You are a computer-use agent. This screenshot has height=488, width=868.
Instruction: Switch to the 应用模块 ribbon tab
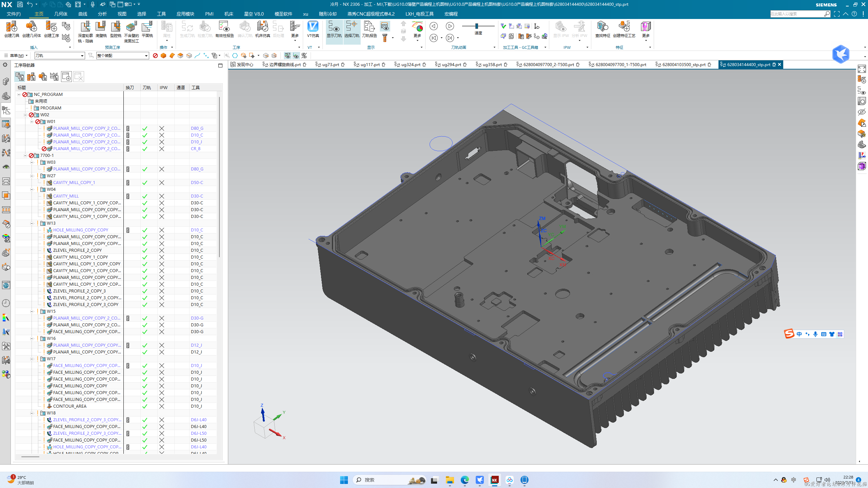coord(185,14)
